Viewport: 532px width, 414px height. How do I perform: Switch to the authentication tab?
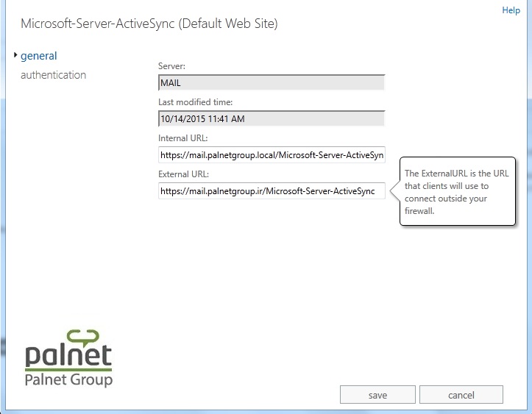pos(53,75)
